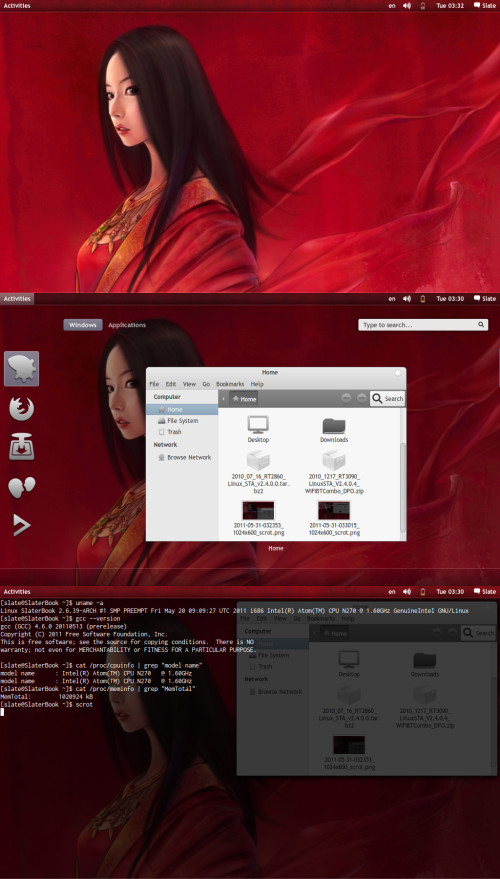
Task: Switch to the Applications tab in the overview
Action: tap(127, 325)
